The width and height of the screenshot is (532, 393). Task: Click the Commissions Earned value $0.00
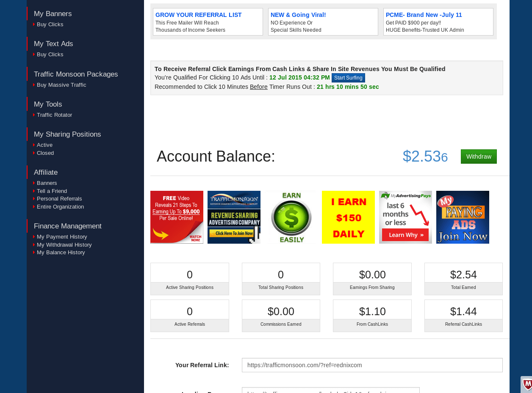point(281,311)
